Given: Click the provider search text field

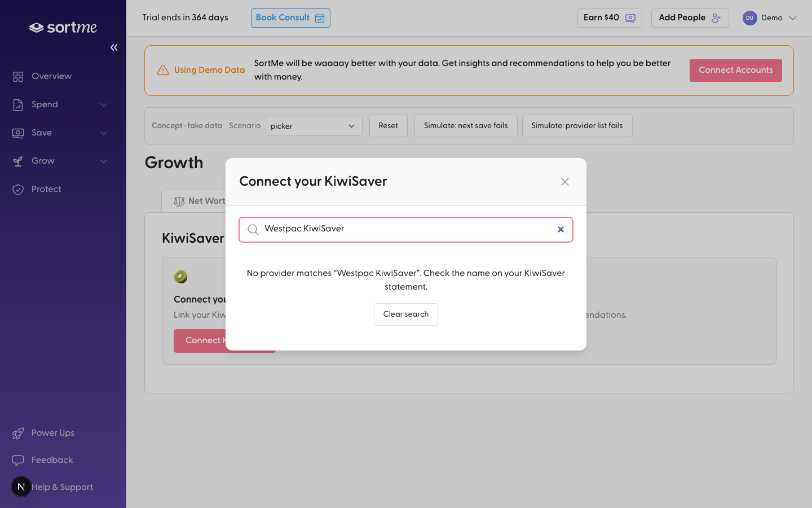Looking at the screenshot, I should pyautogui.click(x=406, y=229).
